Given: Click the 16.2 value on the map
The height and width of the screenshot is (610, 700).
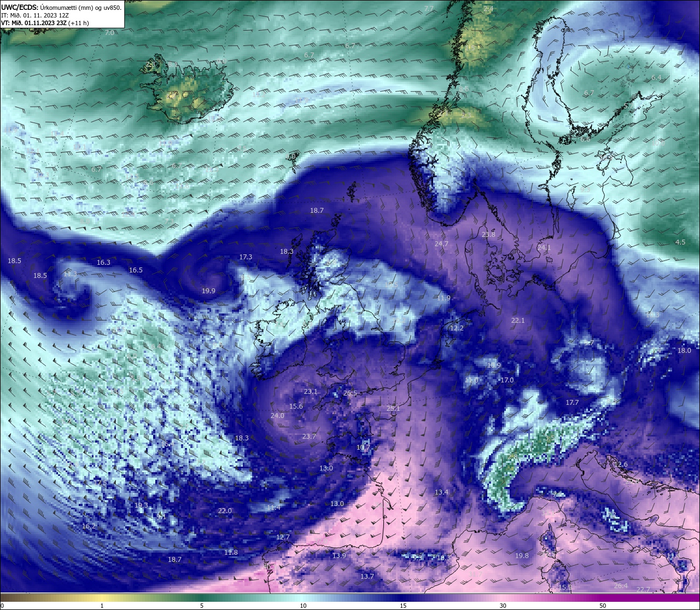Looking at the screenshot, I should (x=89, y=526).
